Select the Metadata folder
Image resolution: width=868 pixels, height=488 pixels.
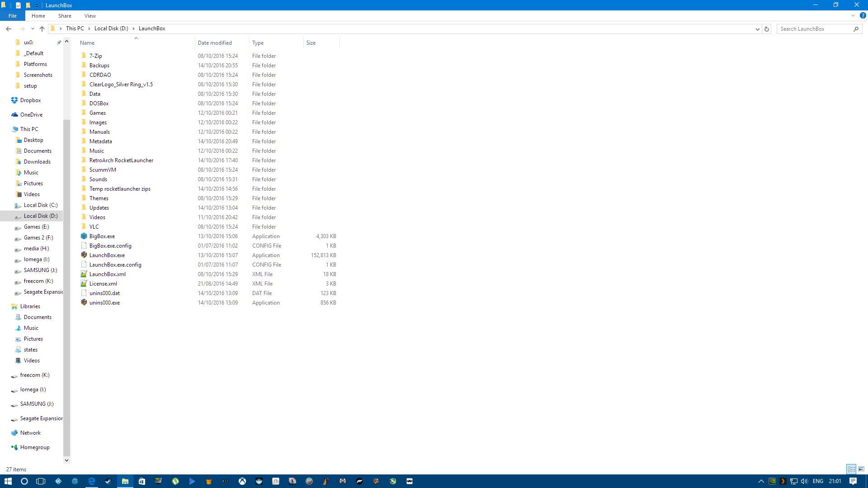[x=100, y=141]
